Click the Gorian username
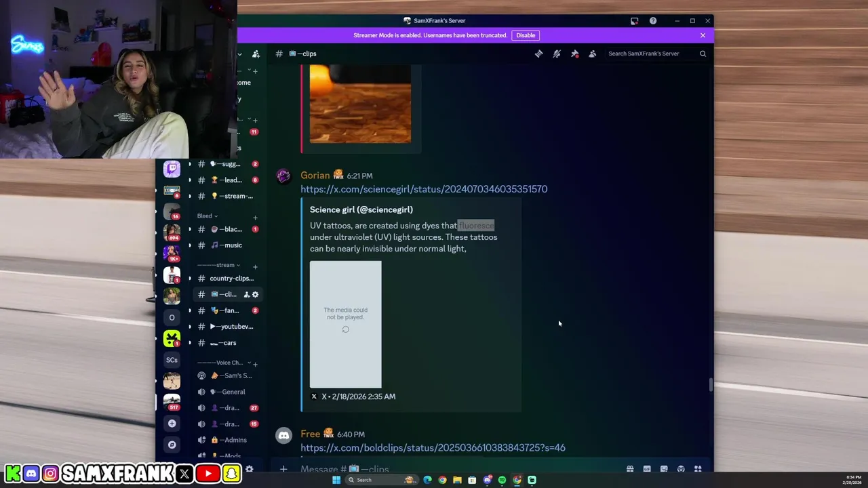This screenshot has width=868, height=488. (x=315, y=176)
